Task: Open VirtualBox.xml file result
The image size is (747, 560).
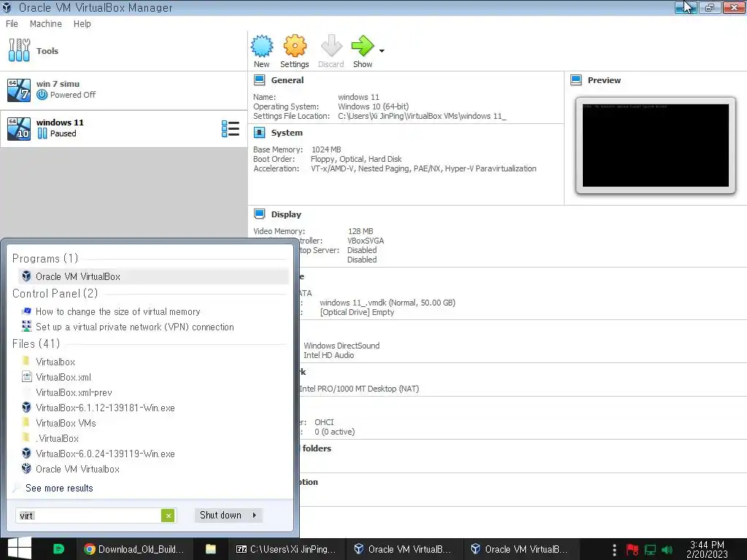Action: (63, 377)
